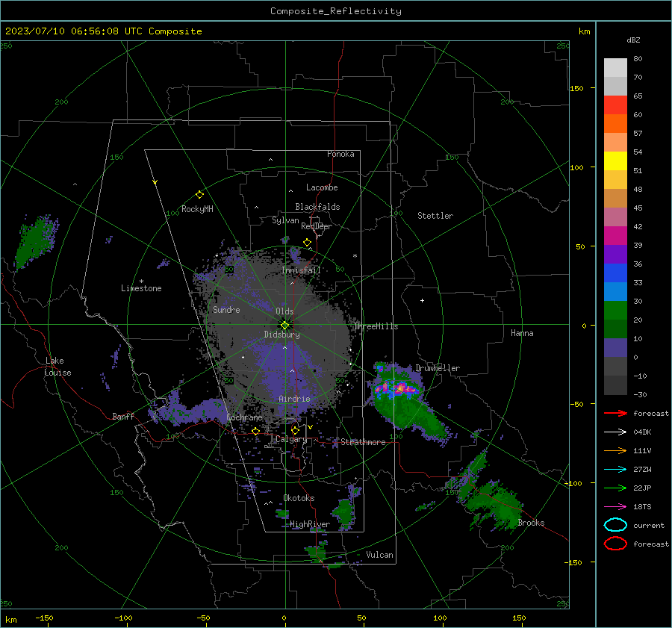Click the yellow diamond marker below RedDeer
The image size is (672, 628).
coord(307,243)
